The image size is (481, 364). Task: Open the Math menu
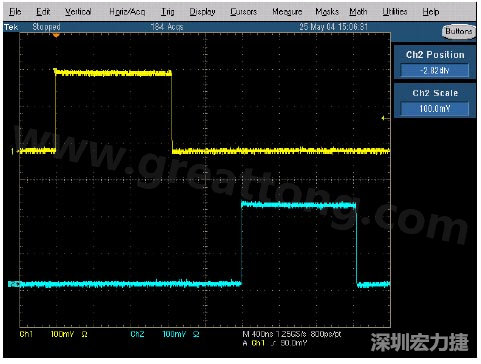(358, 12)
